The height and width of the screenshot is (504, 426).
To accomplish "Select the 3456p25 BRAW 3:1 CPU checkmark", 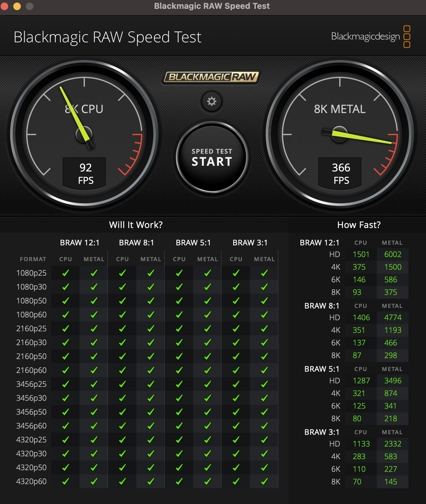I will [x=236, y=384].
